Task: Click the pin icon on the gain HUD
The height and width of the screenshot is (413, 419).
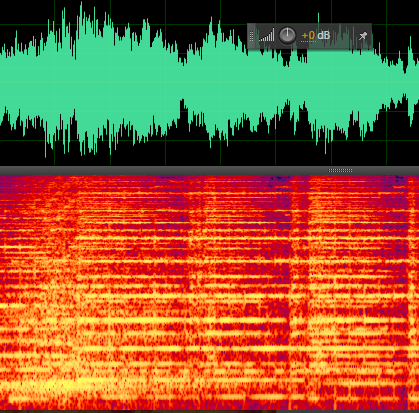Action: (x=363, y=36)
